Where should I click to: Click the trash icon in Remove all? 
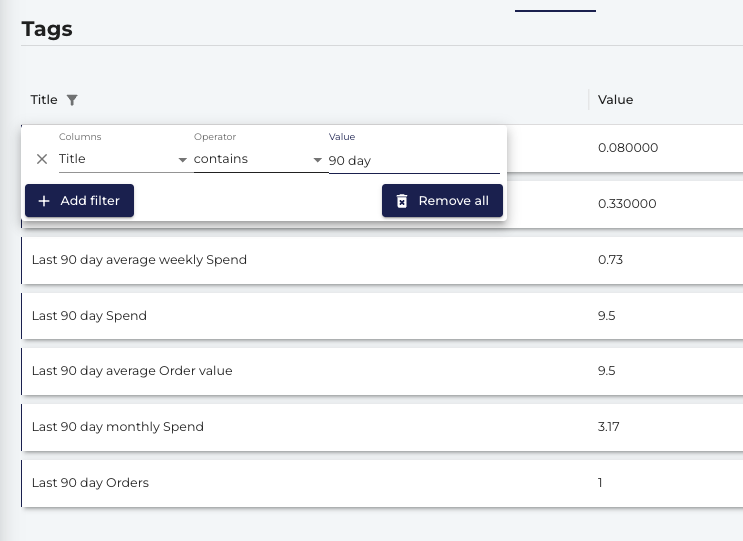[x=402, y=201]
